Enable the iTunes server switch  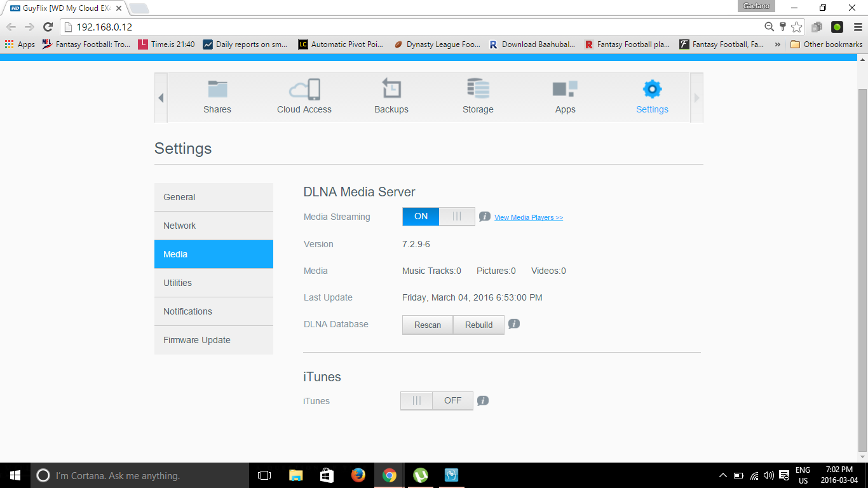coord(437,401)
